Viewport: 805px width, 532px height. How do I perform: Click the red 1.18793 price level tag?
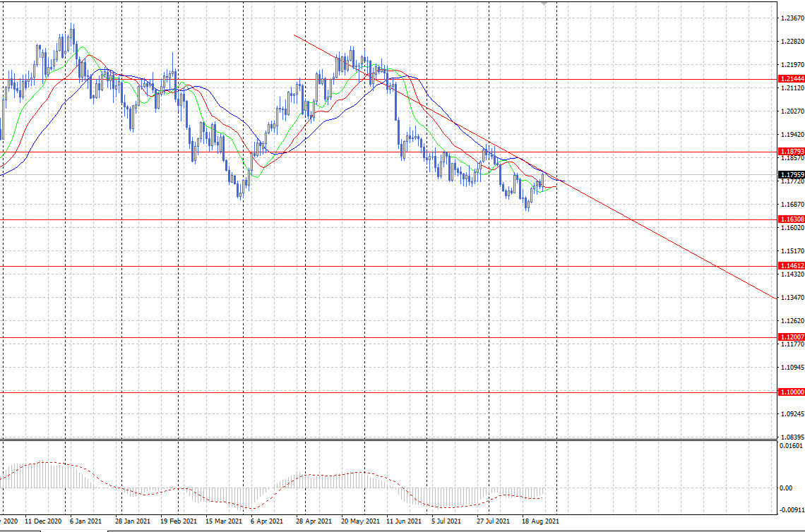tap(792, 152)
